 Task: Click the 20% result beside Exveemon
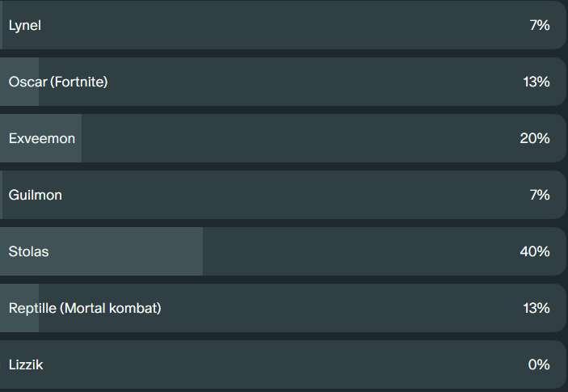[x=535, y=138]
